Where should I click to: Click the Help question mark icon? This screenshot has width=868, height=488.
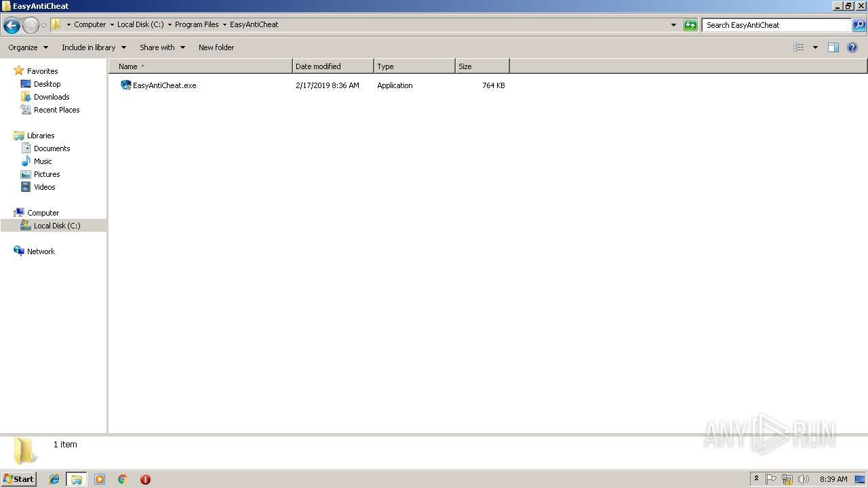853,47
